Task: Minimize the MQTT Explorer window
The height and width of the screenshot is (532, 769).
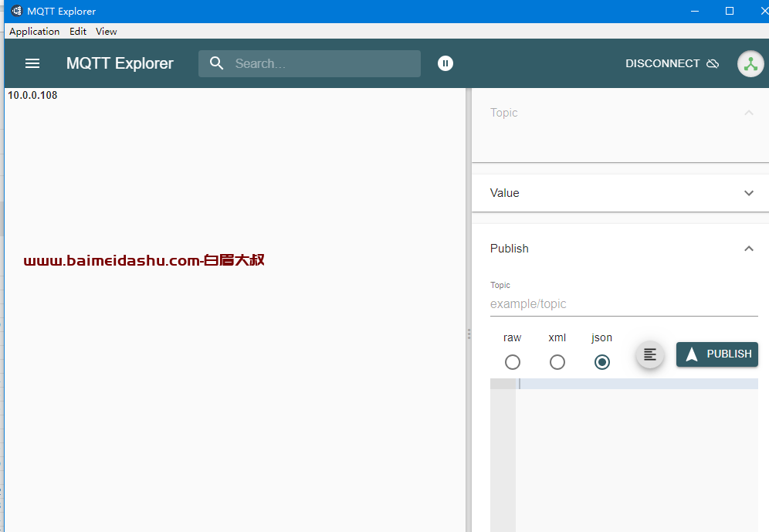Action: pos(694,11)
